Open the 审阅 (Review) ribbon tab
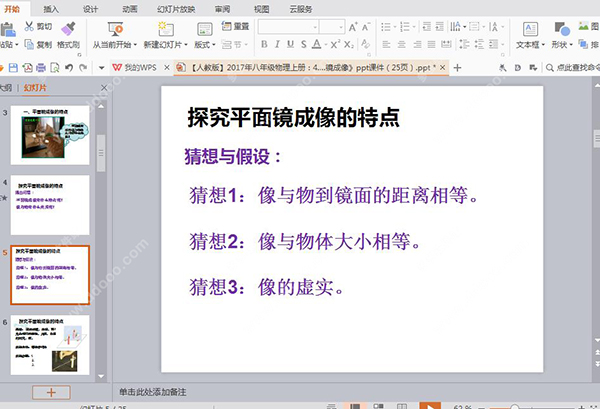The width and height of the screenshot is (600, 409). tap(222, 9)
